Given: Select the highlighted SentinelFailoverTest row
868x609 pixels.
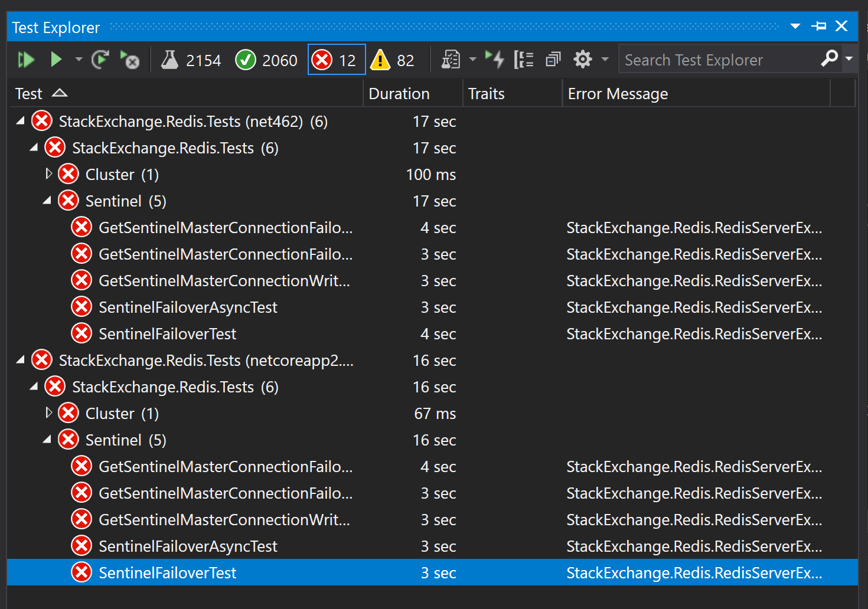Looking at the screenshot, I should [x=432, y=572].
